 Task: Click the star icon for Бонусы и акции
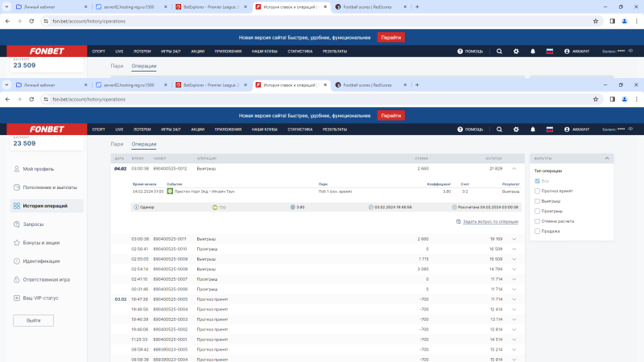pos(17,242)
